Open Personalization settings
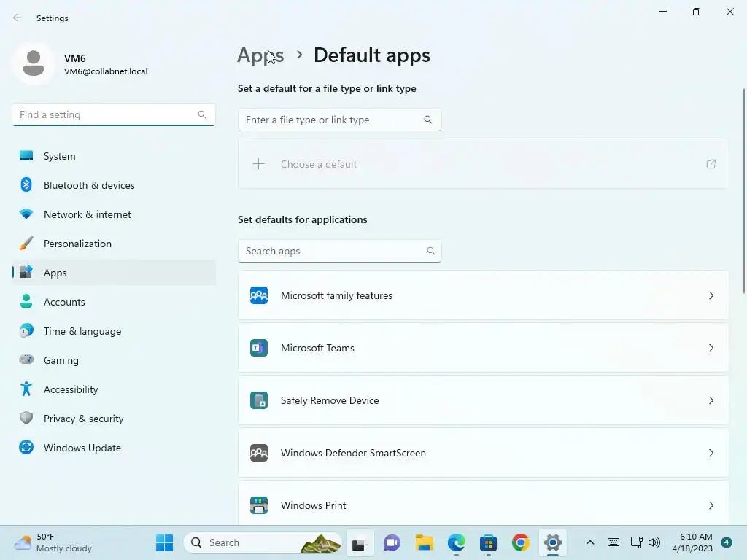Image resolution: width=747 pixels, height=560 pixels. coord(113,244)
